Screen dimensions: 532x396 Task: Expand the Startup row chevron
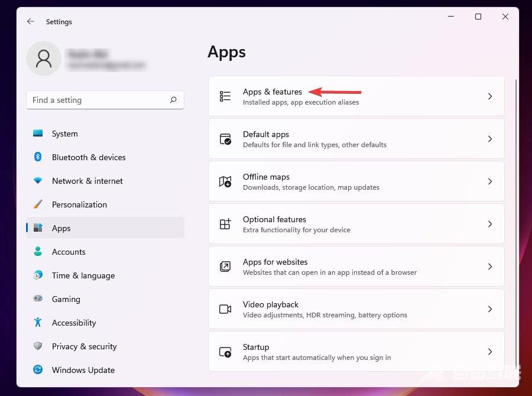[x=490, y=351]
